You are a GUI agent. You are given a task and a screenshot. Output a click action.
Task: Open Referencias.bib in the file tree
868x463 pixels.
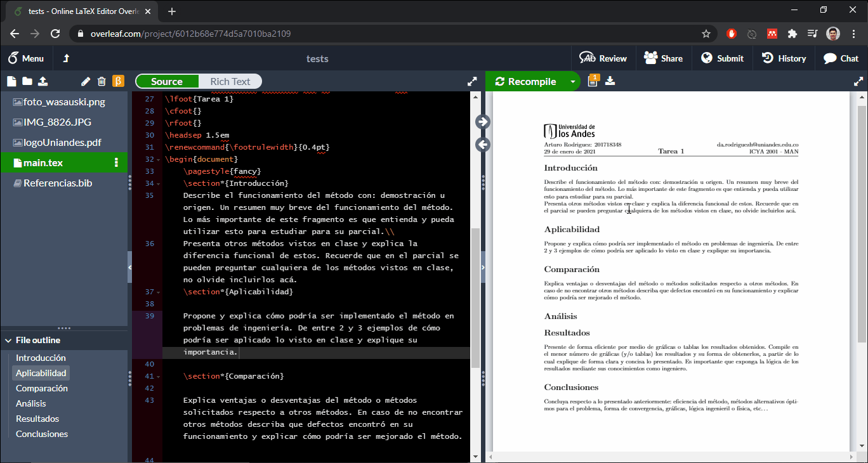tap(57, 183)
